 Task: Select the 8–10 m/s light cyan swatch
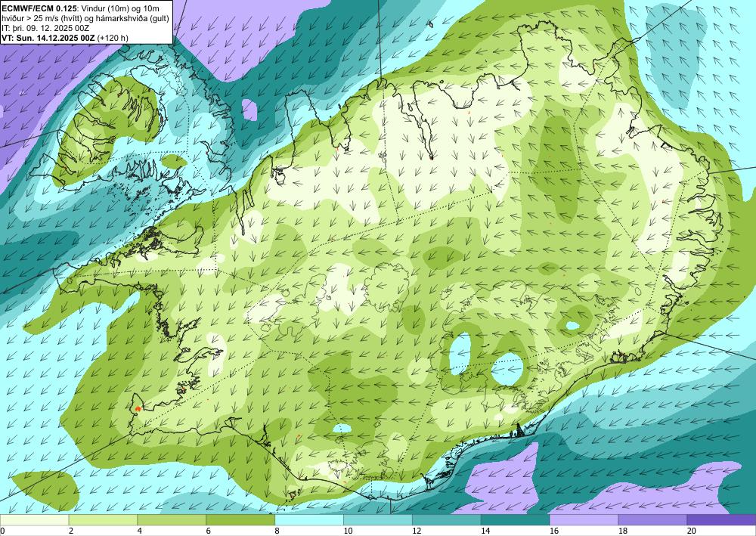309,520
